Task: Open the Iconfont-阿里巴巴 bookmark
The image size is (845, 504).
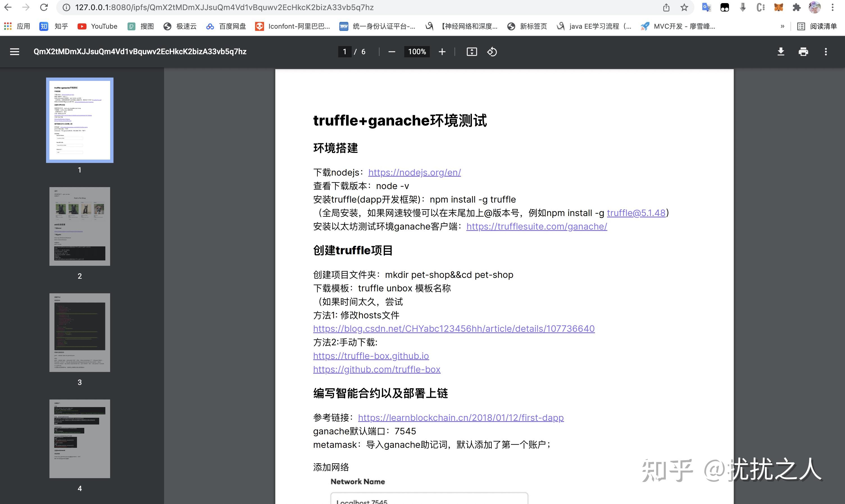Action: pos(293,26)
